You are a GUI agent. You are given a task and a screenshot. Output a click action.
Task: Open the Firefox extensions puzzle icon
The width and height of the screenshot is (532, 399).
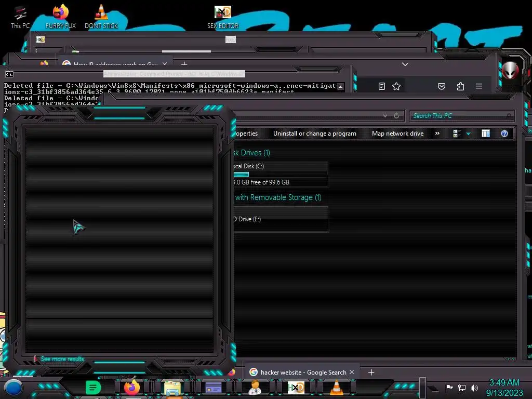click(x=460, y=86)
